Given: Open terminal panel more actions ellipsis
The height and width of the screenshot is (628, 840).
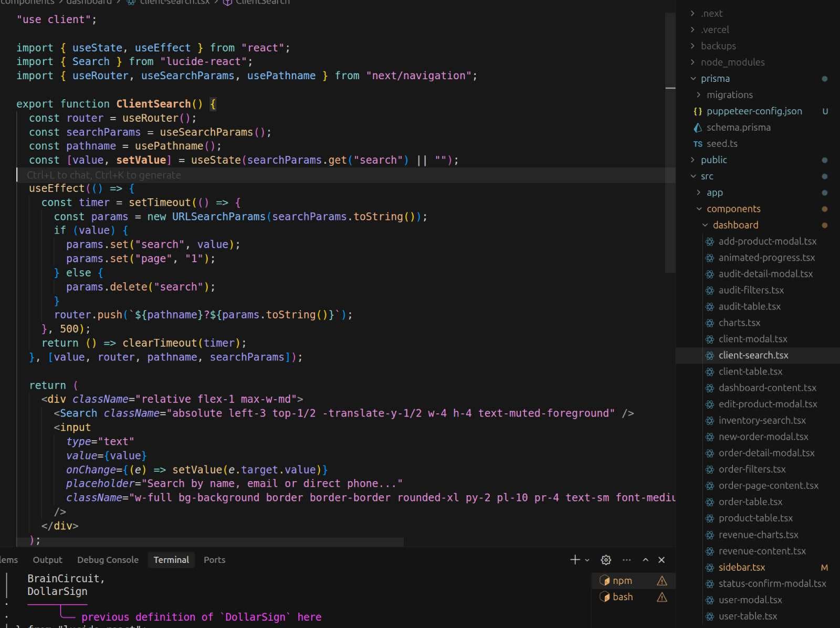Looking at the screenshot, I should coord(627,560).
